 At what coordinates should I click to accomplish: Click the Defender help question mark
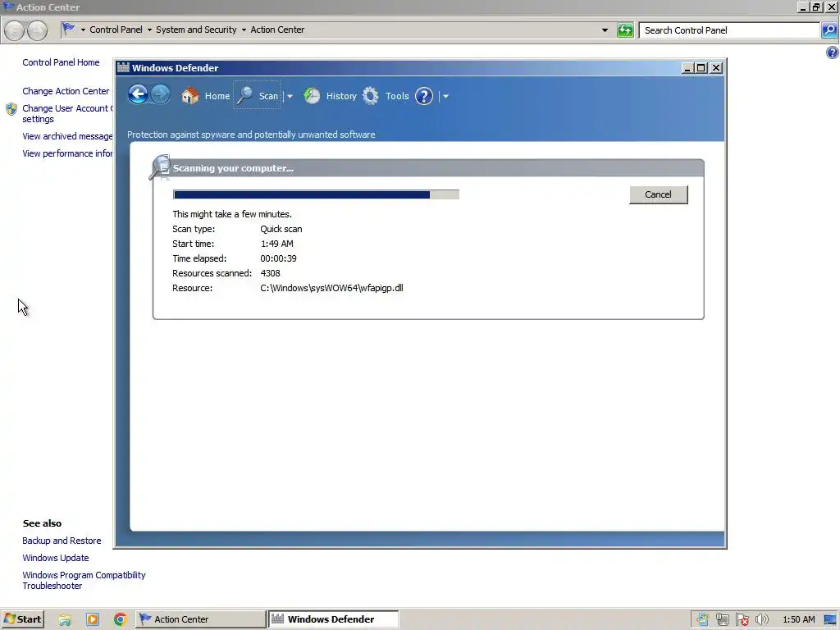coord(424,96)
